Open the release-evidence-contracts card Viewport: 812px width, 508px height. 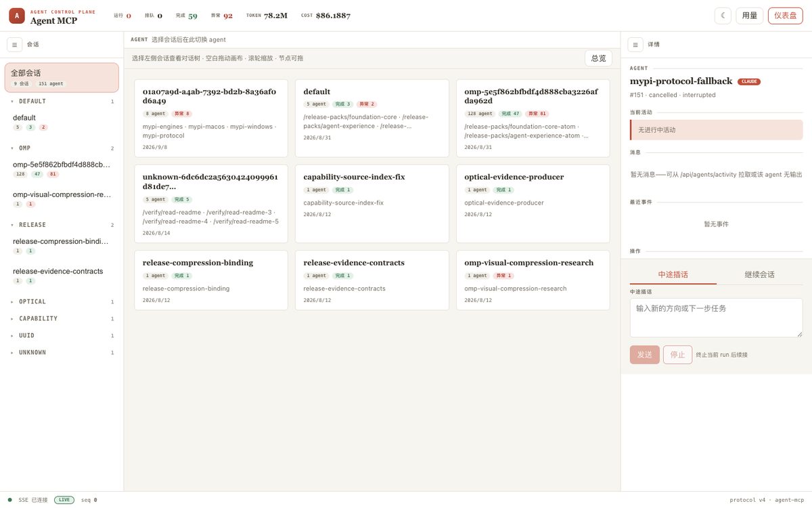tap(372, 280)
